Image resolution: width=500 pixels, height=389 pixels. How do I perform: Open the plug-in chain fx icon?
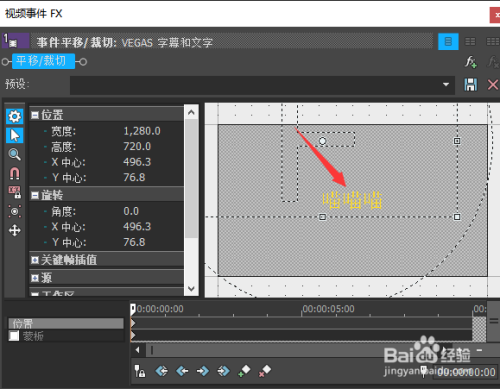(471, 62)
